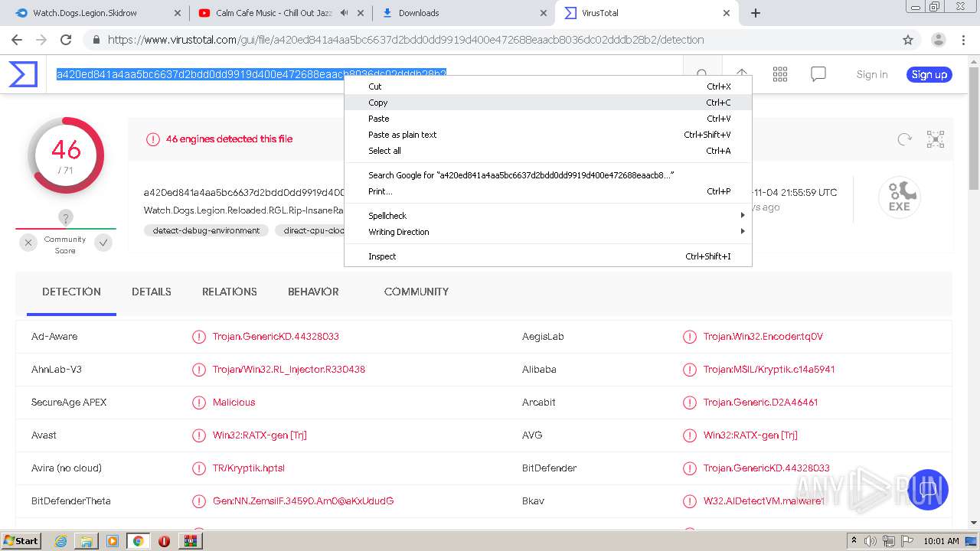Image resolution: width=980 pixels, height=551 pixels.
Task: Click the Trojan/Win32.RL_Injector.R330438 result
Action: [x=289, y=370]
